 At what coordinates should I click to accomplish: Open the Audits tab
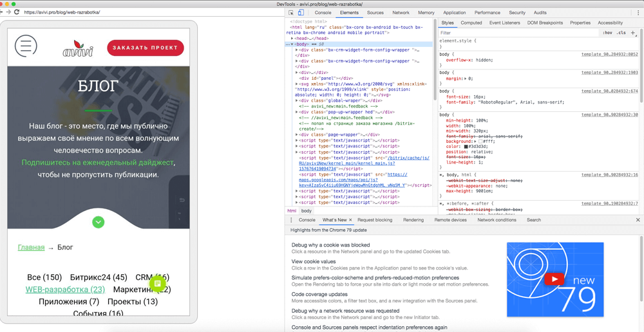(540, 13)
